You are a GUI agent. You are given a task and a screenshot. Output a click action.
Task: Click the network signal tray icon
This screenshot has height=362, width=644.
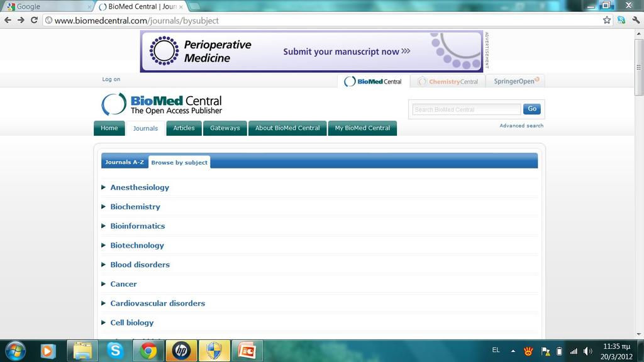click(574, 351)
